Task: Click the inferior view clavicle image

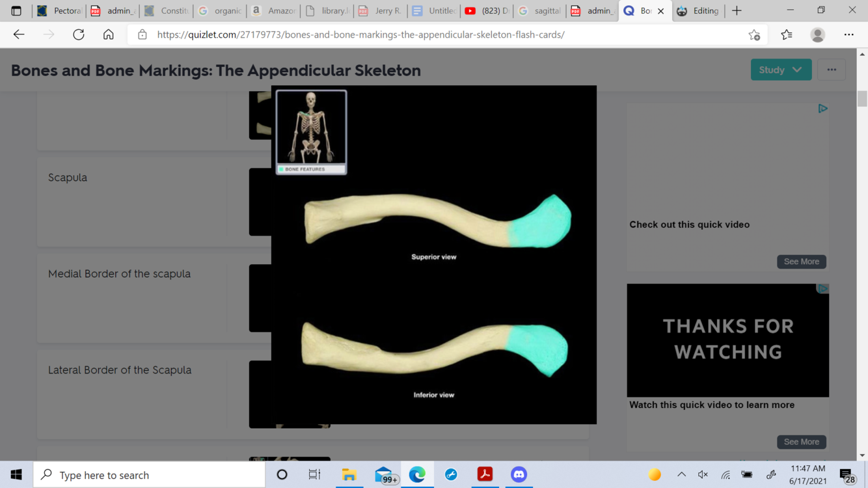Action: [x=435, y=350]
